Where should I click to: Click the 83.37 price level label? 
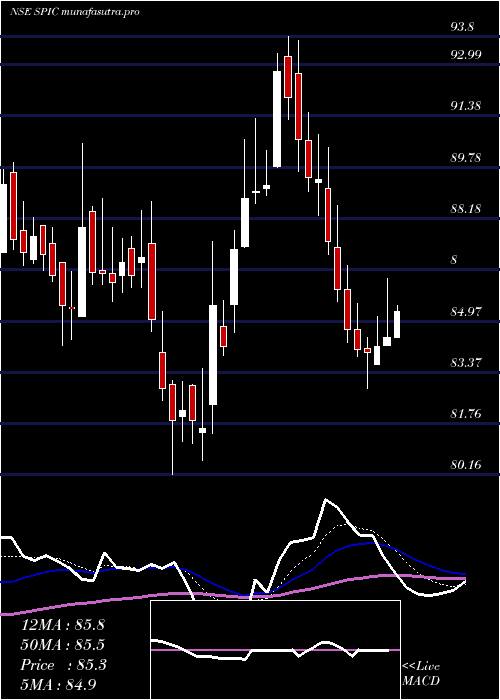pos(466,362)
